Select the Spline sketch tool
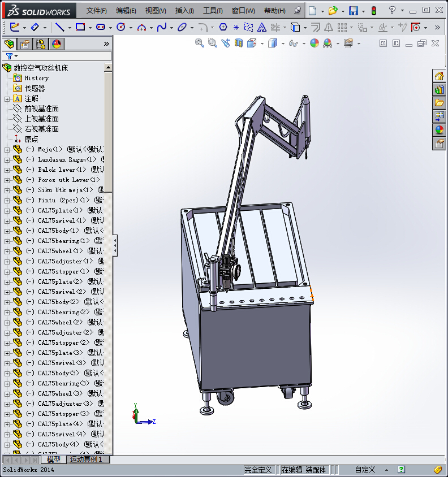The height and width of the screenshot is (477, 448). (x=162, y=27)
